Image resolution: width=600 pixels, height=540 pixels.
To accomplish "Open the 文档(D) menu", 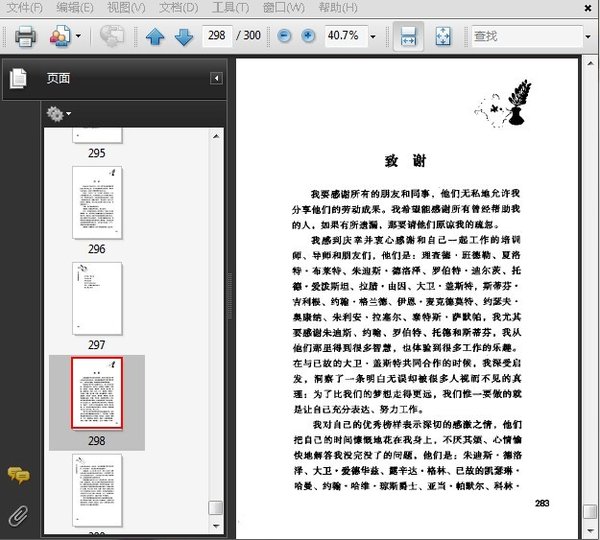I will 178,7.
